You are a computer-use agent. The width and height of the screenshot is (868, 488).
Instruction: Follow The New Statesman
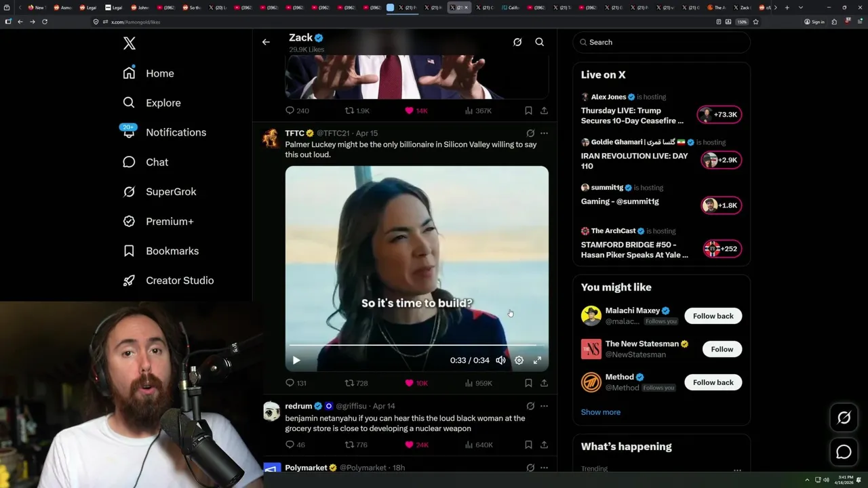722,349
